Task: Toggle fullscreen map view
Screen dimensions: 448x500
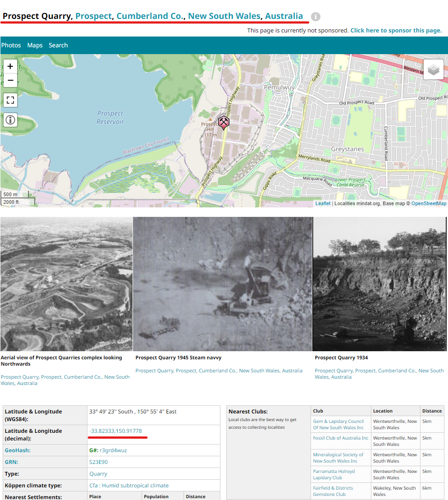Action: (x=10, y=100)
